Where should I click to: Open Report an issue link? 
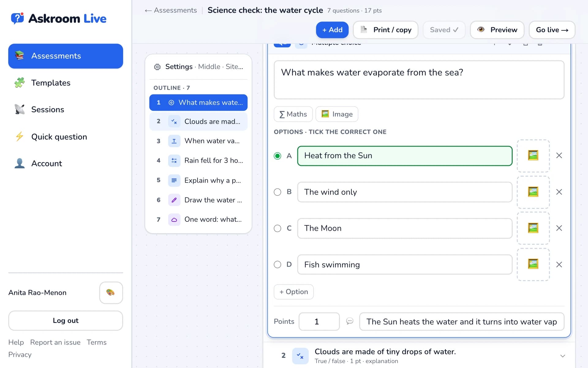55,342
